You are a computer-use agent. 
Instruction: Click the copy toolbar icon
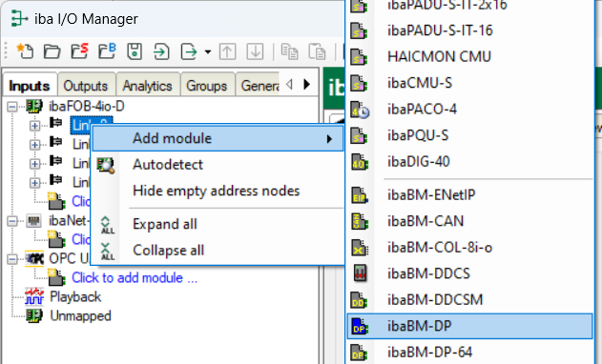pyautogui.click(x=289, y=51)
